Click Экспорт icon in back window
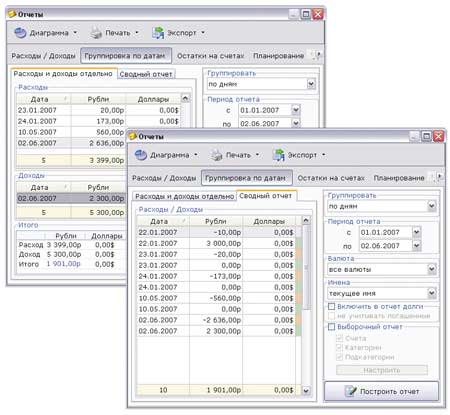The height and width of the screenshot is (415, 450). pyautogui.click(x=158, y=33)
